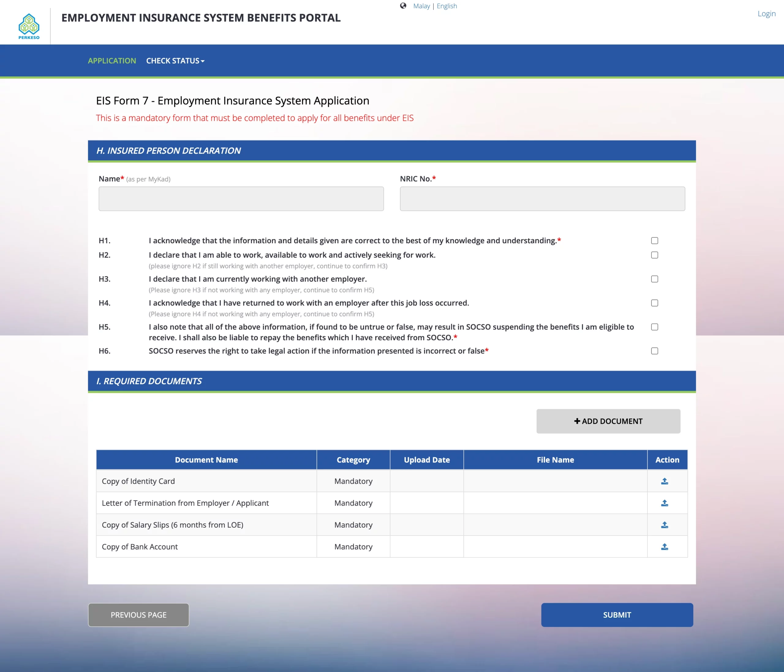Viewport: 784px width, 672px height.
Task: Check H3 working with another employer declaration
Action: [654, 279]
